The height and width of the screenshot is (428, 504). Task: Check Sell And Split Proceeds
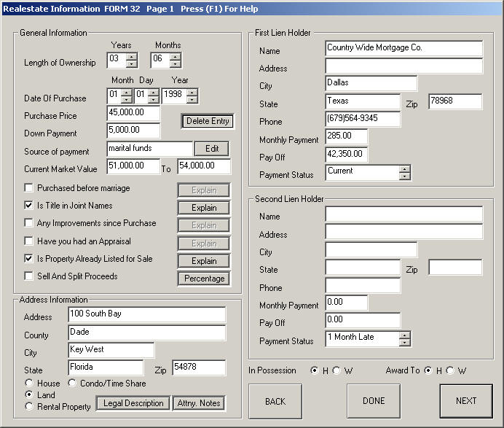click(x=28, y=276)
